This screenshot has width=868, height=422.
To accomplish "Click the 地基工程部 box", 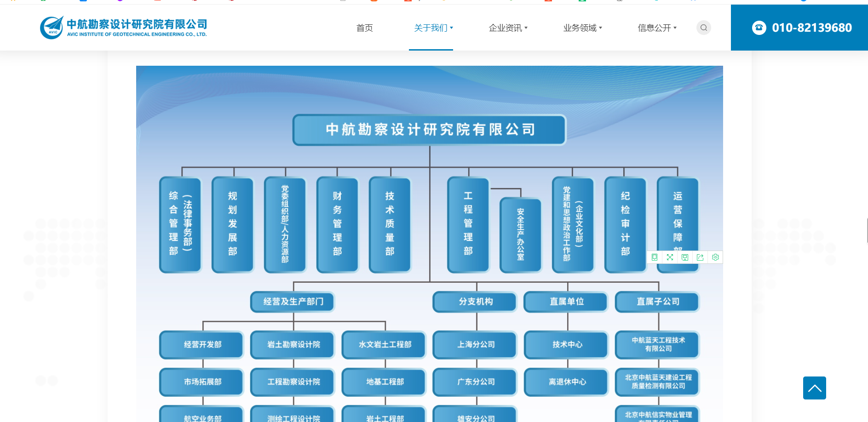I will click(x=385, y=382).
